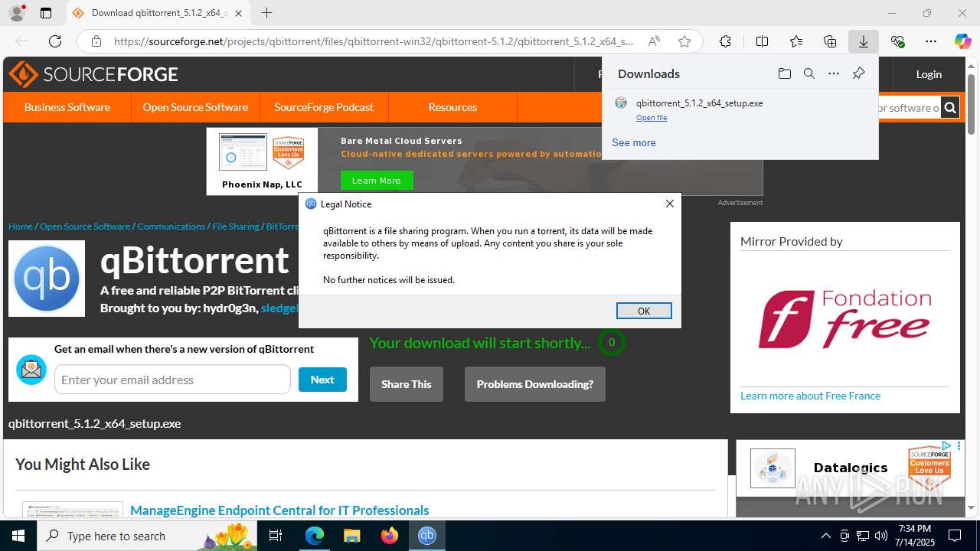The height and width of the screenshot is (551, 980).
Task: Open the downloads folder icon
Action: pos(784,73)
